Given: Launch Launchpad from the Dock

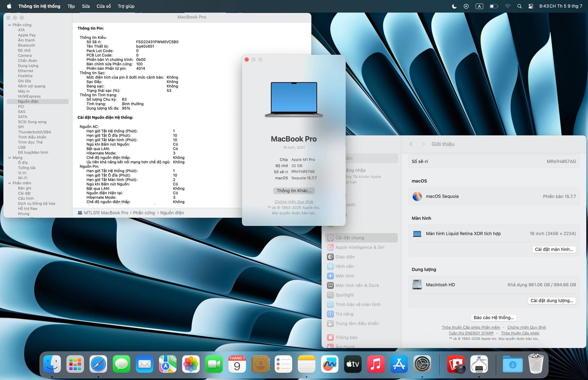Looking at the screenshot, I should coord(75,364).
